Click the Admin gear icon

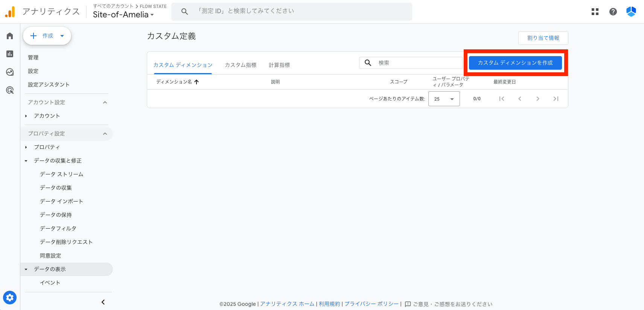click(10, 298)
